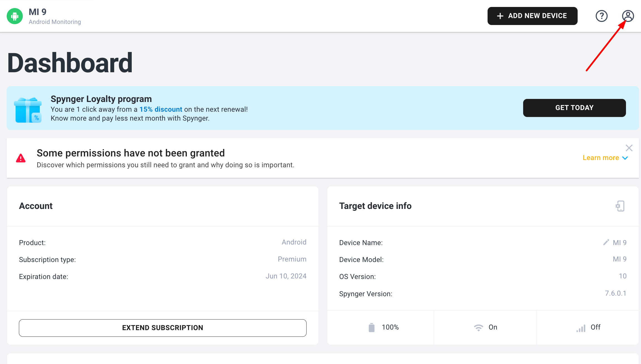Open the user profile icon
The height and width of the screenshot is (364, 641).
[628, 16]
